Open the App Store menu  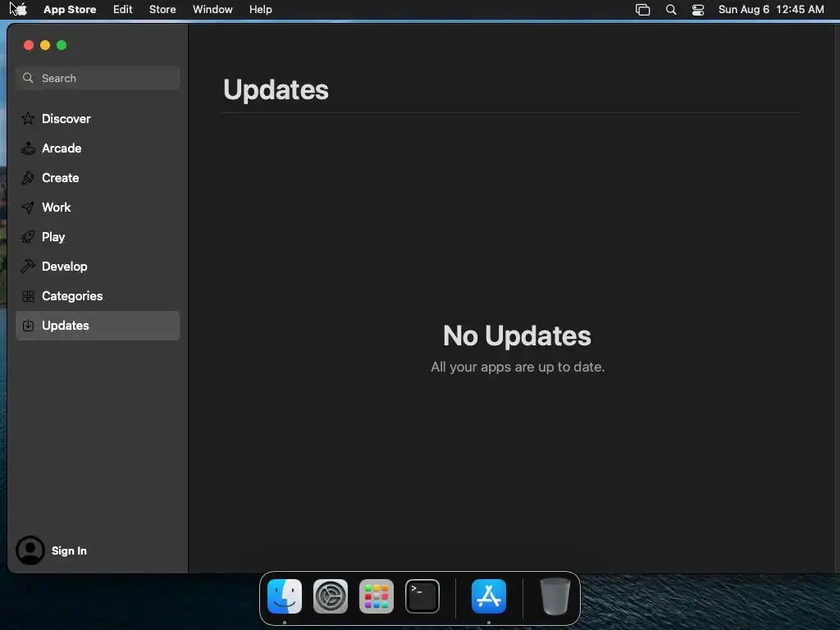click(70, 10)
